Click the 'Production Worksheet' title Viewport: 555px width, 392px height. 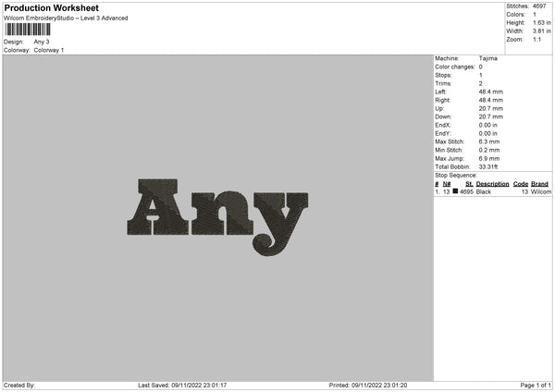pos(51,7)
